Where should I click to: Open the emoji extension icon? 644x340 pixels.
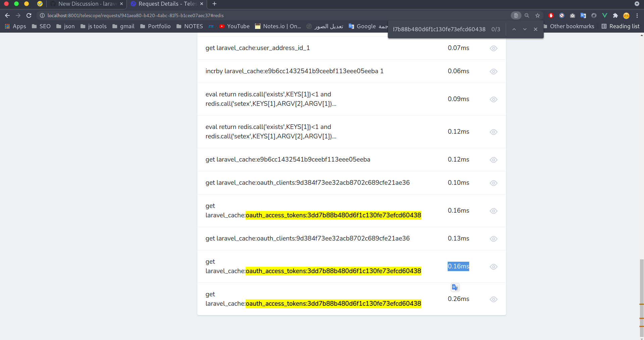pos(626,15)
